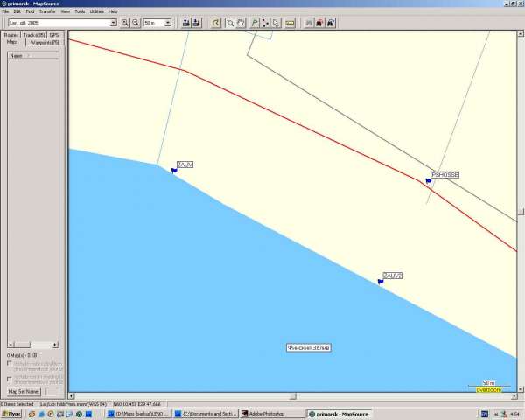
Task: Click the Measure distance ruler tool
Action: point(290,22)
